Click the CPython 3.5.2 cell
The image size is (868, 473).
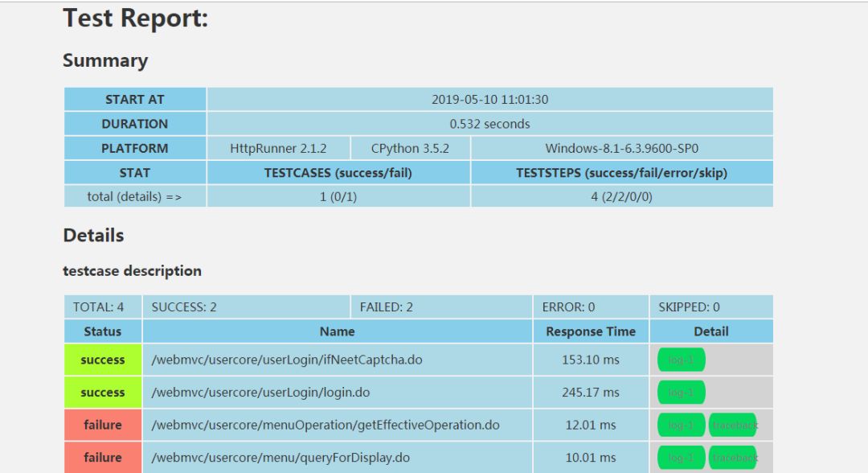click(x=410, y=149)
